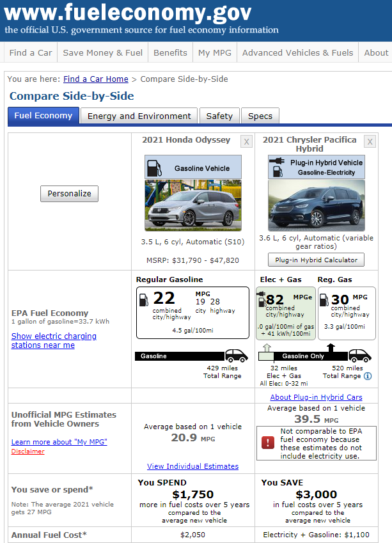Click the Personalize button
The height and width of the screenshot is (543, 392).
[69, 194]
